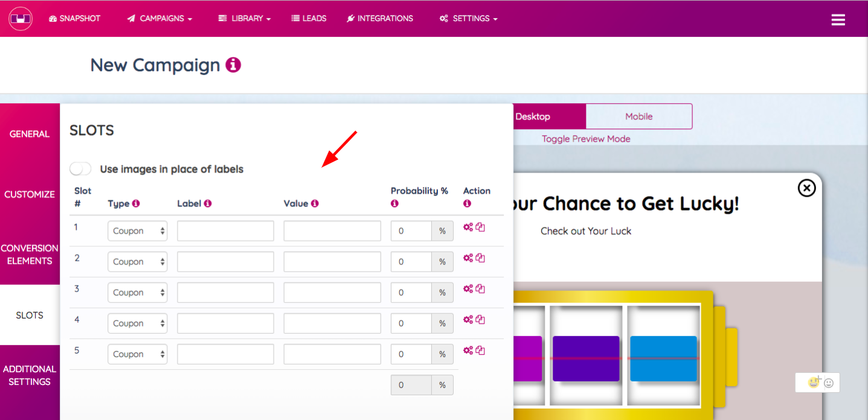Screen dimensions: 868x420
Task: Click the Action column info icon
Action: coord(467,203)
